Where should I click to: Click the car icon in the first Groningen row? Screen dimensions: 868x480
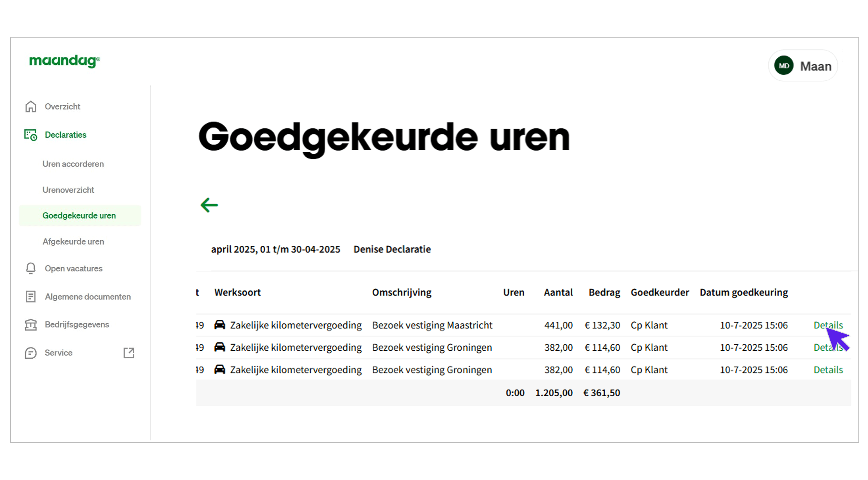(x=220, y=347)
